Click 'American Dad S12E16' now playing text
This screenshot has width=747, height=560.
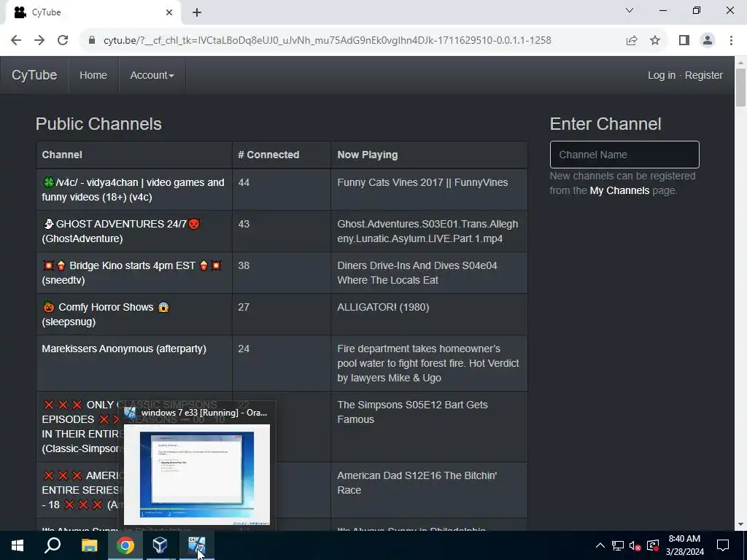[417, 483]
